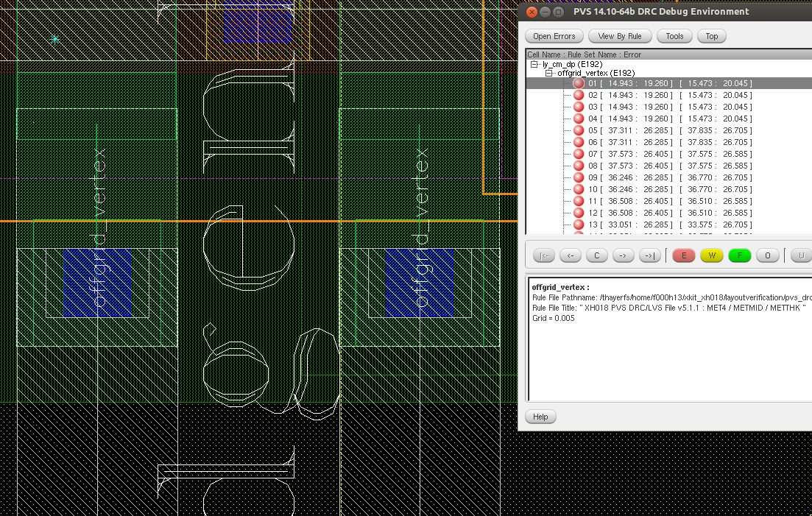Jump to first error with |<- button
Screen dimensions: 812x516
point(544,255)
